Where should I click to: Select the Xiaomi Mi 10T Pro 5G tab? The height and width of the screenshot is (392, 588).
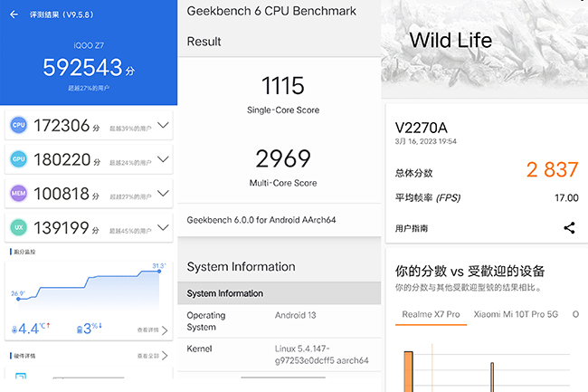click(x=516, y=314)
